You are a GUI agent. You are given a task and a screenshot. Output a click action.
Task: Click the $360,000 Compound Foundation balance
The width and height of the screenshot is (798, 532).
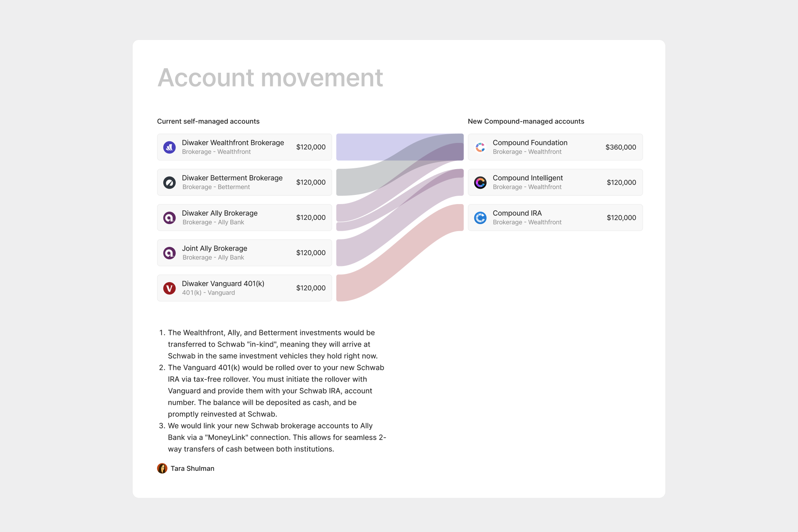[x=621, y=147]
